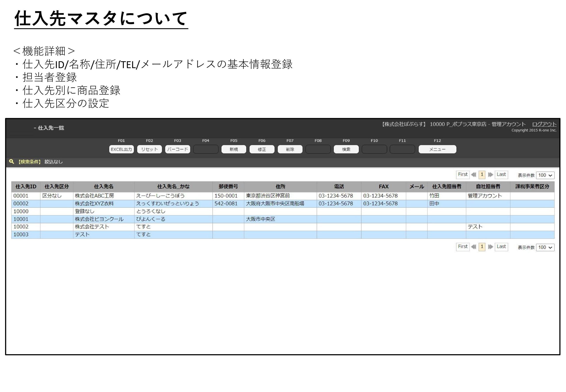The height and width of the screenshot is (392, 566).
Task: Open the bottom 表示件数 dropdown
Action: tap(545, 247)
